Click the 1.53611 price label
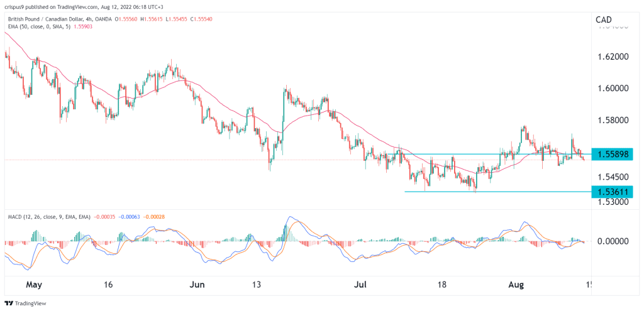This screenshot has width=644, height=311. pyautogui.click(x=612, y=192)
